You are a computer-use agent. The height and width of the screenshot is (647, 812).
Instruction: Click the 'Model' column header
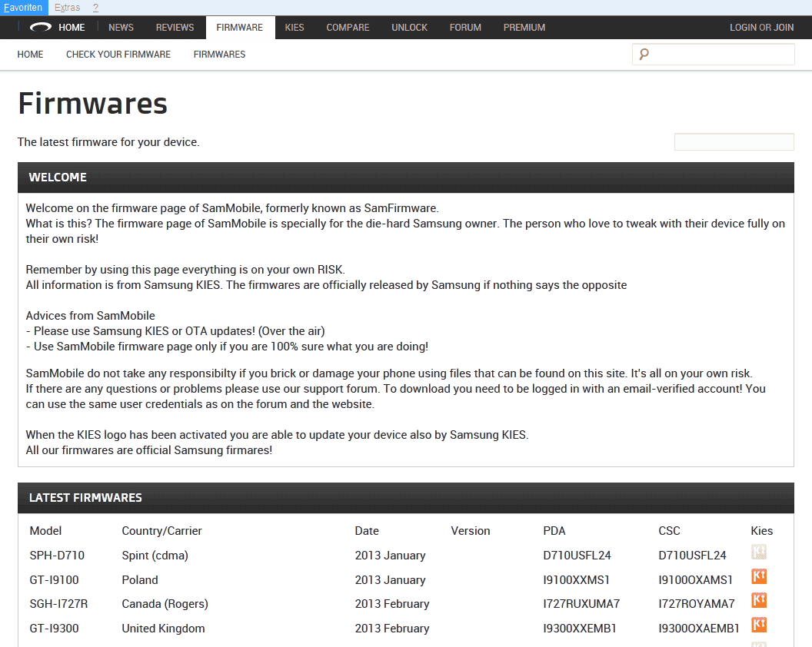(x=45, y=531)
